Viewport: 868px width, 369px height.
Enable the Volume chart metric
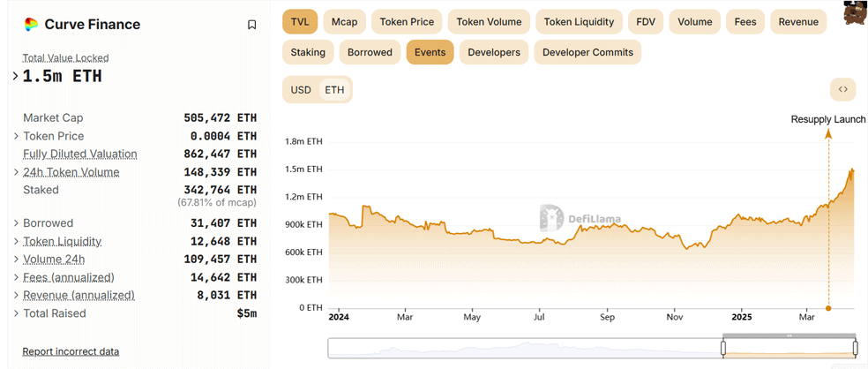[695, 22]
